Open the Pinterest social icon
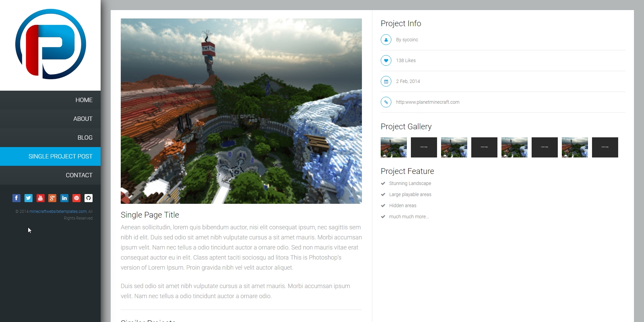The height and width of the screenshot is (322, 644). pos(76,198)
